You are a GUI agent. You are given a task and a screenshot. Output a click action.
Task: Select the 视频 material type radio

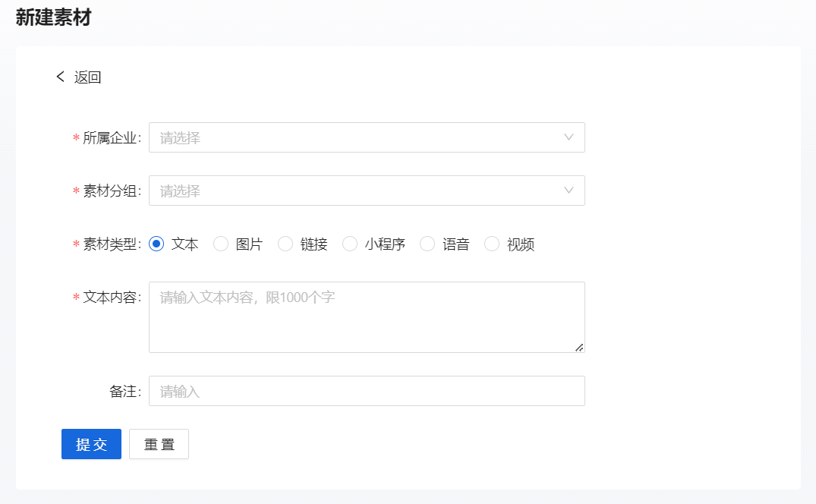point(492,244)
